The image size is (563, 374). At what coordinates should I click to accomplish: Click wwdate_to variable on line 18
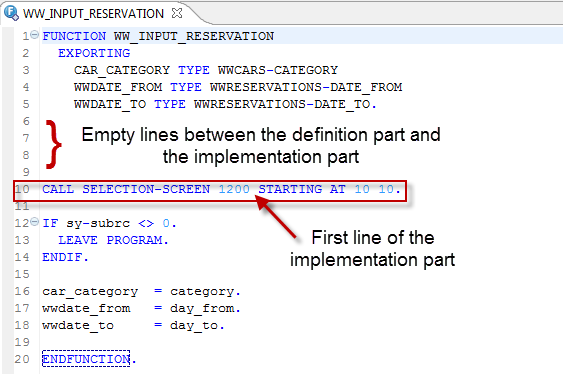(78, 326)
